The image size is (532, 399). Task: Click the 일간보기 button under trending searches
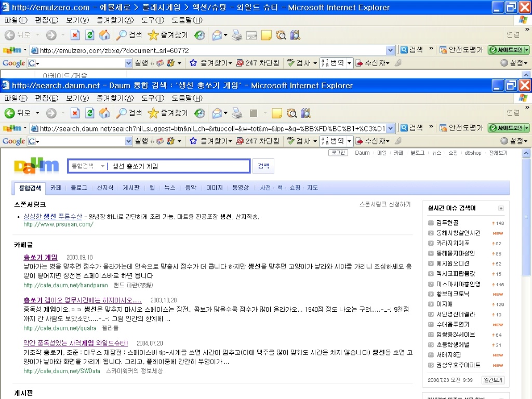[x=493, y=380]
